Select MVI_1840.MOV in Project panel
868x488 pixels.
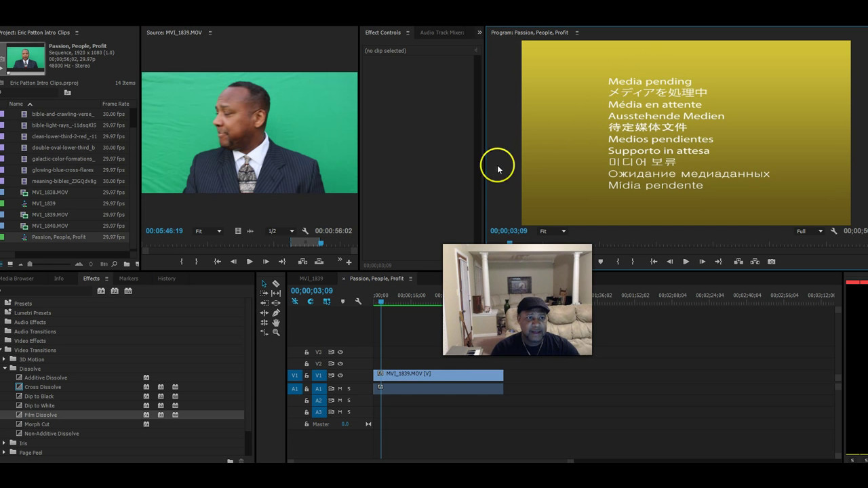pyautogui.click(x=50, y=226)
